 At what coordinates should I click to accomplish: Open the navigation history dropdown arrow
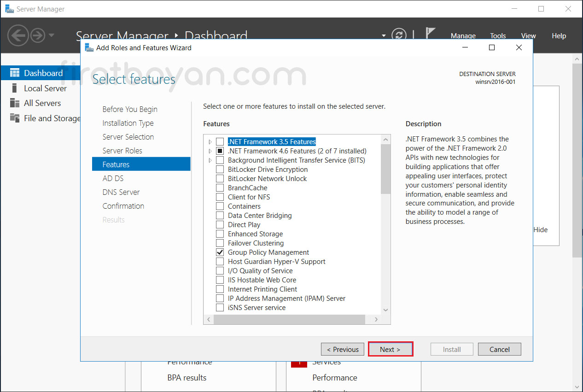click(51, 35)
